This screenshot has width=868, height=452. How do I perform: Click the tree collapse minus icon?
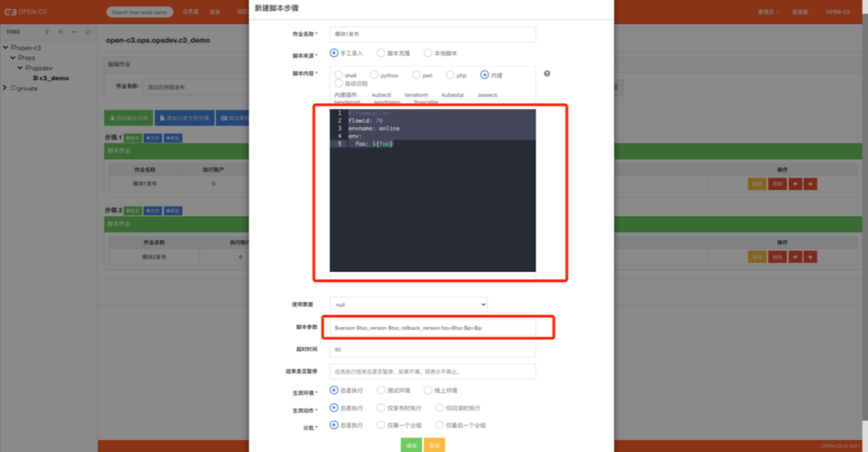point(74,32)
